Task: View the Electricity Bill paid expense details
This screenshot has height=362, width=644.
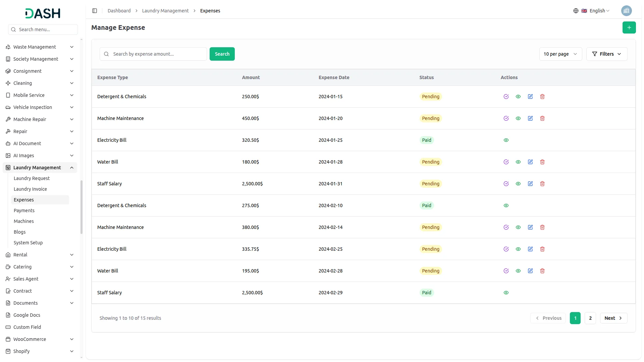Action: [506, 140]
